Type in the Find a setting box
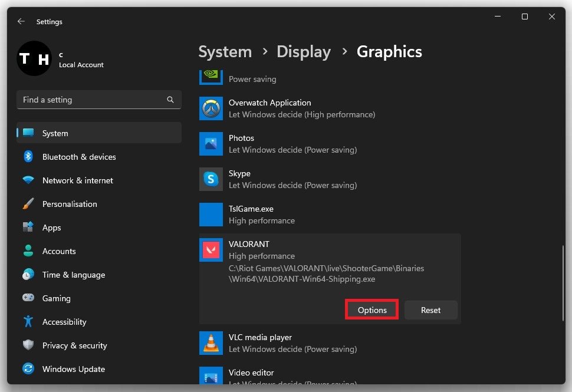The image size is (572, 392). 91,100
